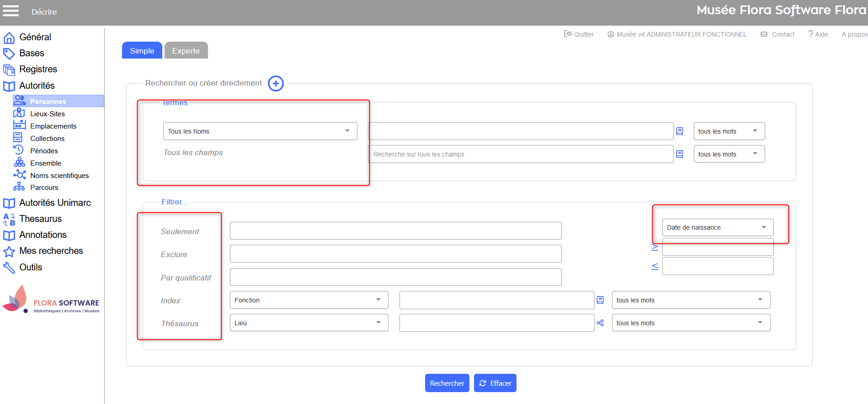Click the Quitter link

coord(579,34)
